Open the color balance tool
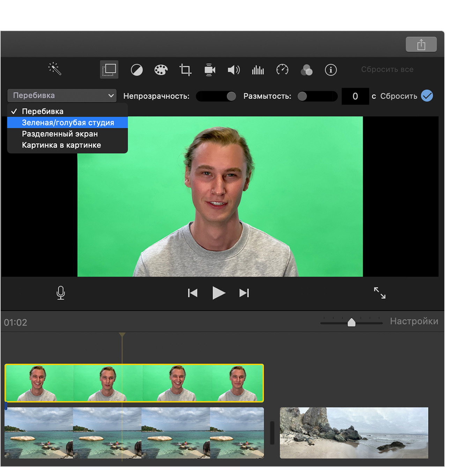 pyautogui.click(x=136, y=70)
